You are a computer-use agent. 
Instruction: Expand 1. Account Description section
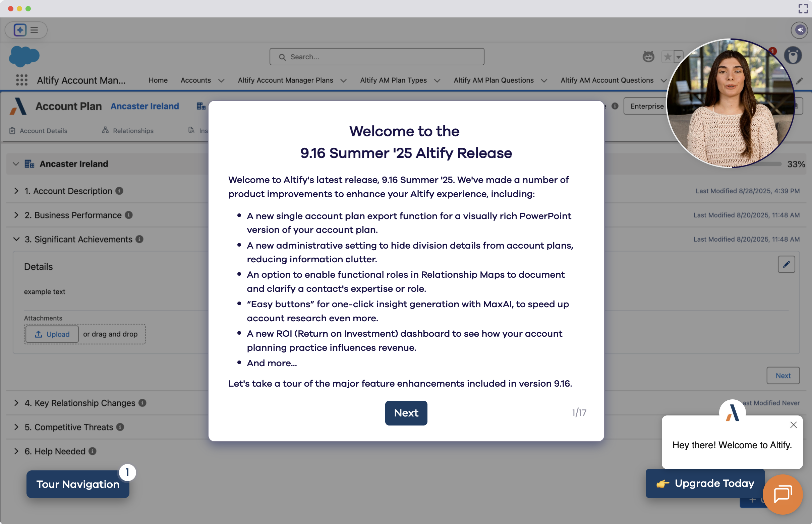[x=16, y=191]
